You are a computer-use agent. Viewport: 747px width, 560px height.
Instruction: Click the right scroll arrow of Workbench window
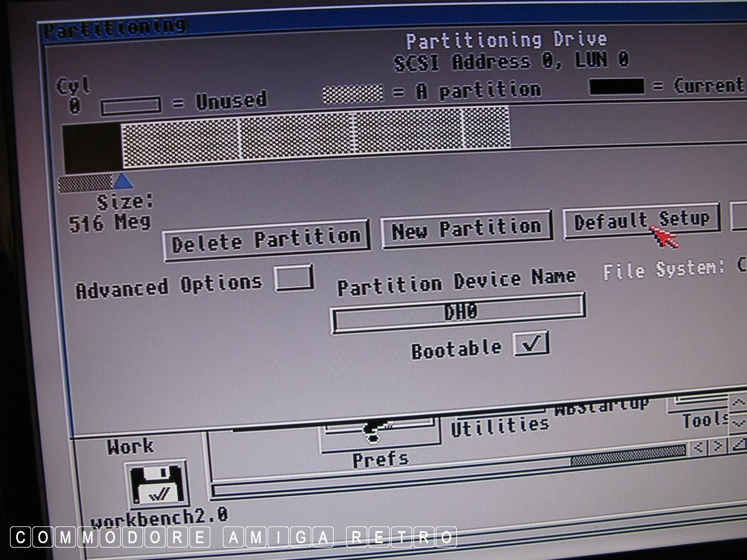(x=718, y=446)
